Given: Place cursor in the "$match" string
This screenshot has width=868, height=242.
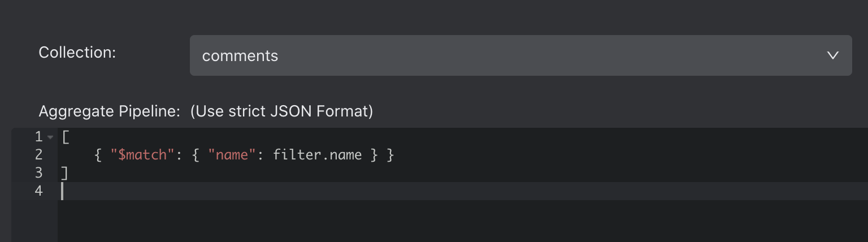Looking at the screenshot, I should 142,155.
